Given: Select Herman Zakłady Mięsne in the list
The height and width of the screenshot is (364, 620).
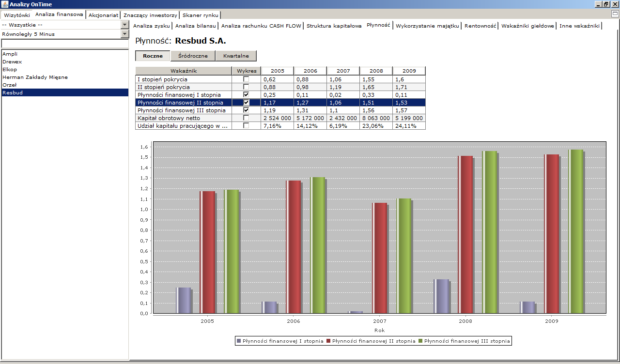Looking at the screenshot, I should (65, 77).
